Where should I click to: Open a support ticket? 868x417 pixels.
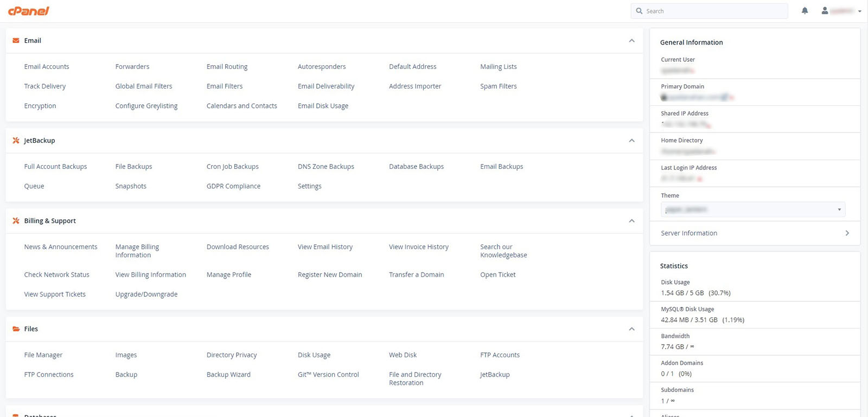coord(497,275)
